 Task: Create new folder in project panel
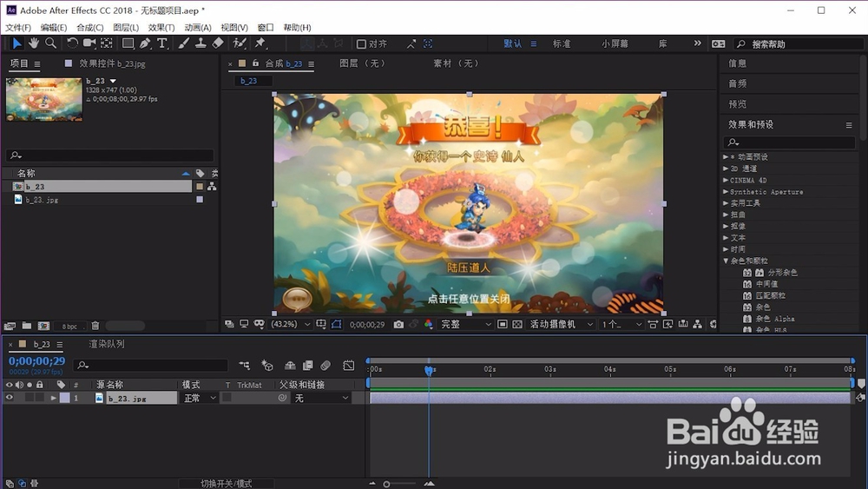tap(27, 327)
